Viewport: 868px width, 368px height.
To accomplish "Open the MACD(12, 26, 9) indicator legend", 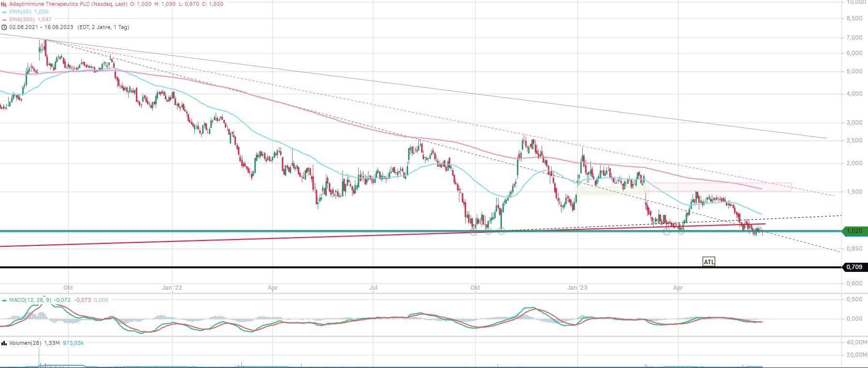I will pyautogui.click(x=30, y=300).
